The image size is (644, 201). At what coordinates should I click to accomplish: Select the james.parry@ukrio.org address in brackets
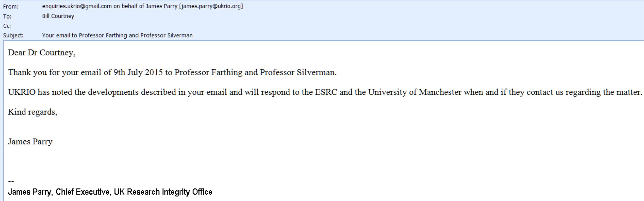(x=211, y=6)
